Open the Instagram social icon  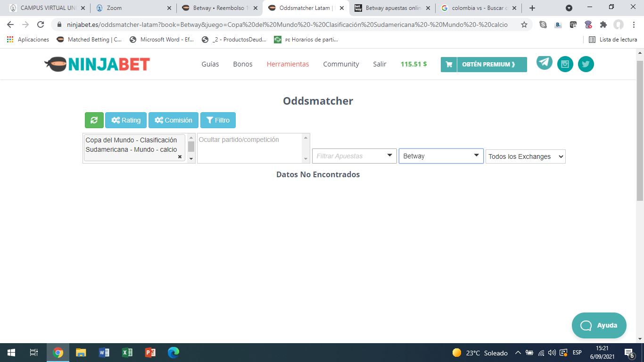click(x=565, y=64)
